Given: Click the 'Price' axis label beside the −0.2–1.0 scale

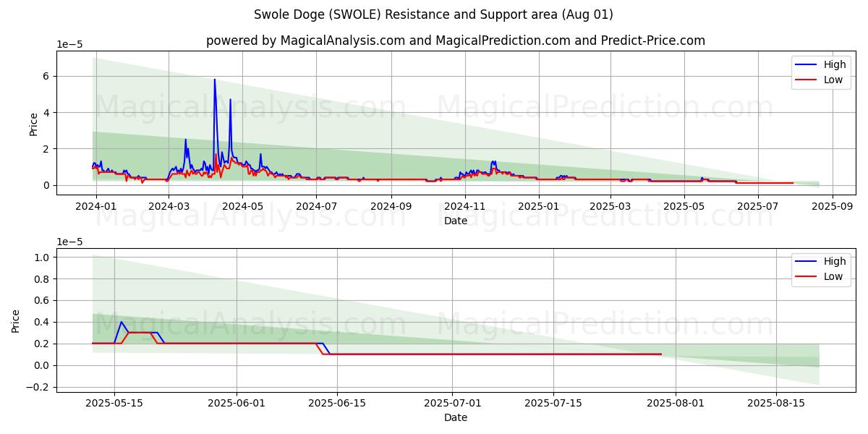Looking at the screenshot, I should coord(16,320).
